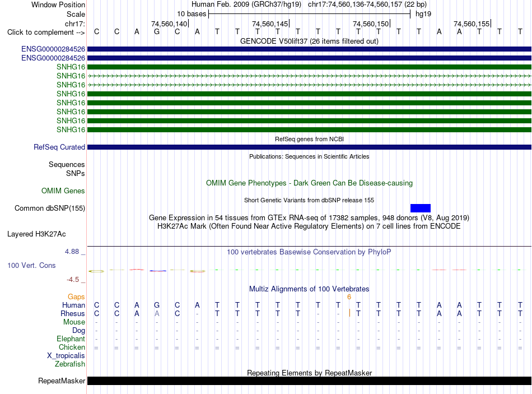
Task: Click 'Multiz Alignments of 100 Vertebrates' title
Action: [309, 289]
